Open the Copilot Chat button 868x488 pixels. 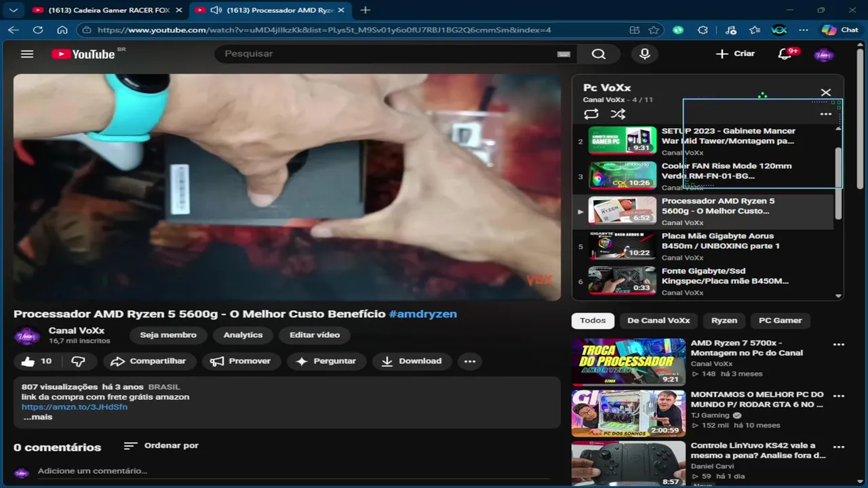[x=840, y=30]
